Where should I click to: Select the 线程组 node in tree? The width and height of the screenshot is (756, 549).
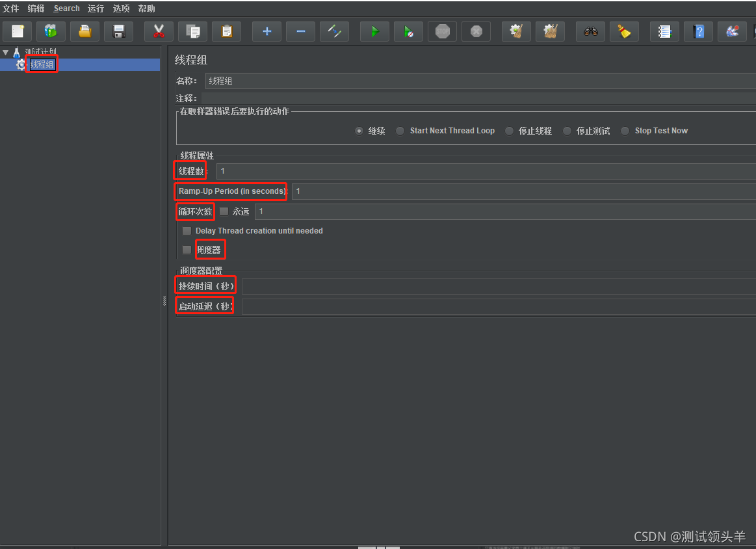coord(42,64)
